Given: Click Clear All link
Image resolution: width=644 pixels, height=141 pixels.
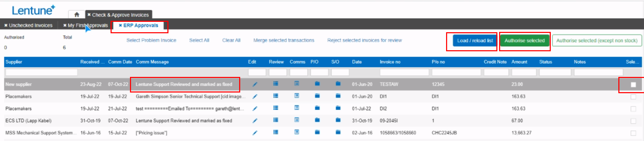Looking at the screenshot, I should tap(231, 40).
